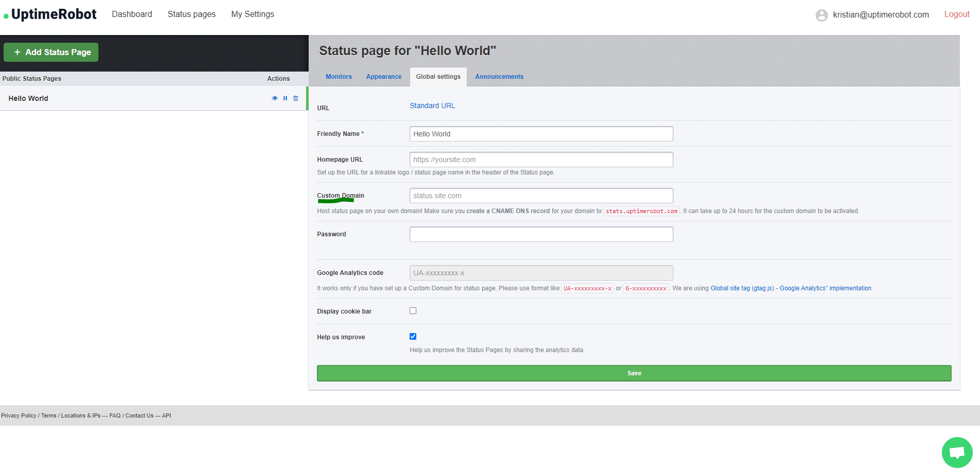
Task: Save the global settings
Action: (x=634, y=373)
